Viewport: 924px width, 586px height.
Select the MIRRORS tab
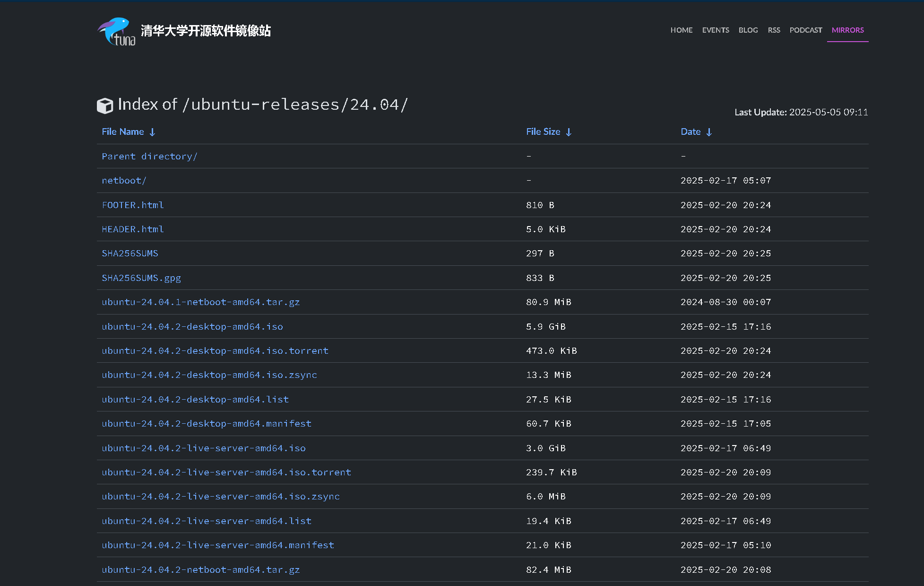tap(847, 30)
